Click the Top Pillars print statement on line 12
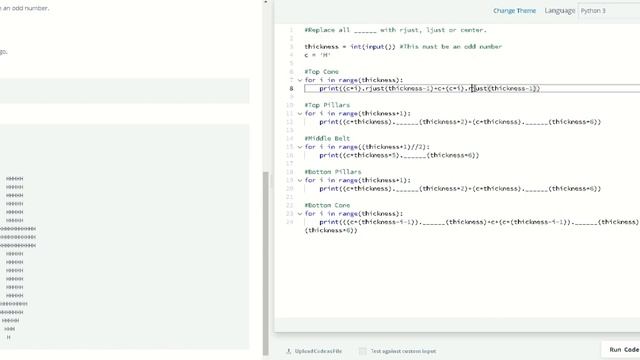This screenshot has height=360, width=640. click(x=460, y=122)
